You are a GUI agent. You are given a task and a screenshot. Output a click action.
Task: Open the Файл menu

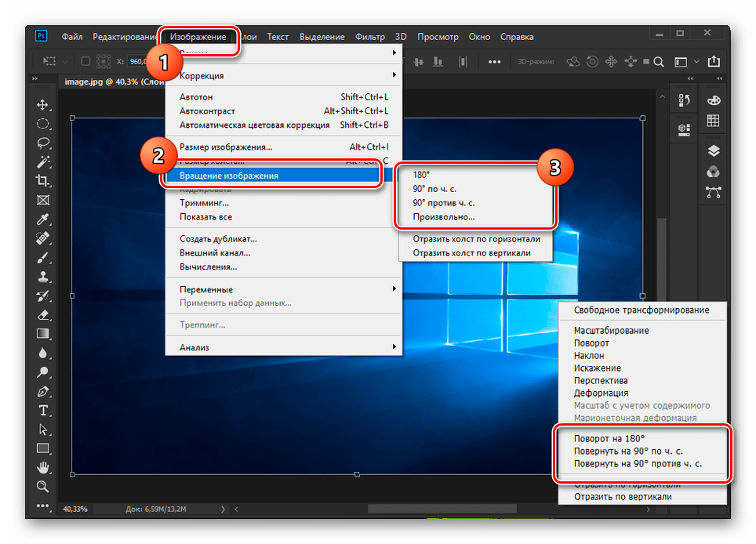[72, 37]
